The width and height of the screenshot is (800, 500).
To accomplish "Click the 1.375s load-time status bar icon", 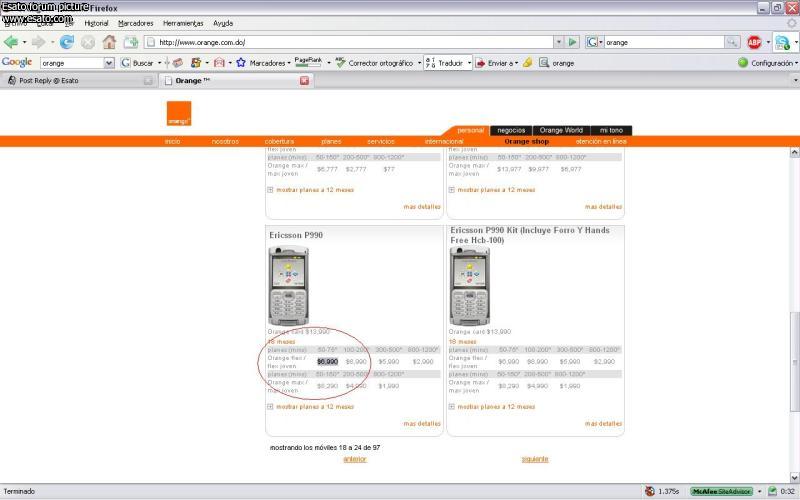I will [x=649, y=491].
